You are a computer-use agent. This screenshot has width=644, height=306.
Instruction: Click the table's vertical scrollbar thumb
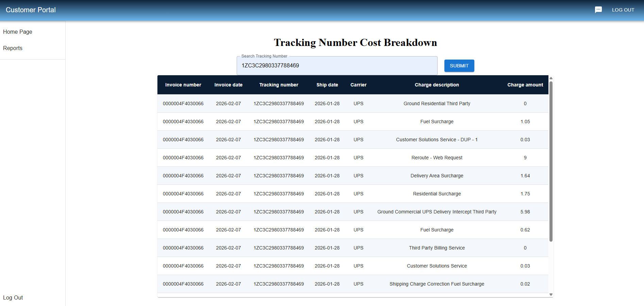[551, 160]
